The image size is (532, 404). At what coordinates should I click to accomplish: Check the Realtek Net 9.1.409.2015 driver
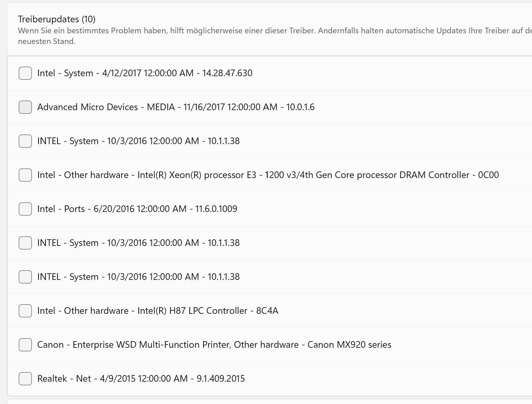tap(25, 379)
